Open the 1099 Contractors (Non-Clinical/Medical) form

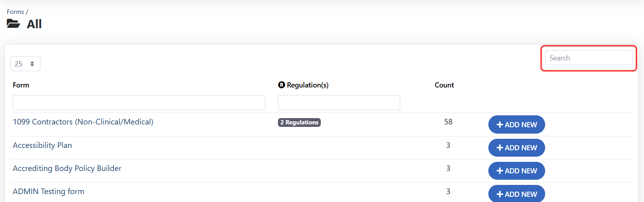[83, 122]
